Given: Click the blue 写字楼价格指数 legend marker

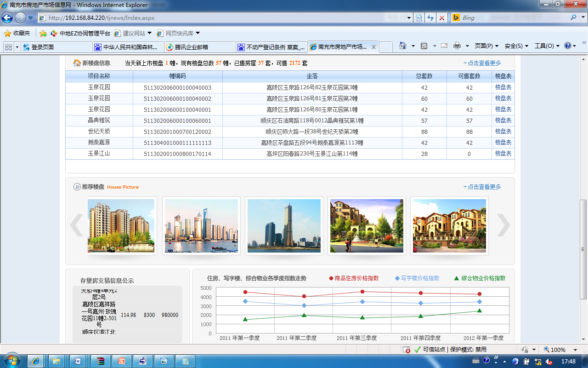Looking at the screenshot, I should 397,278.
